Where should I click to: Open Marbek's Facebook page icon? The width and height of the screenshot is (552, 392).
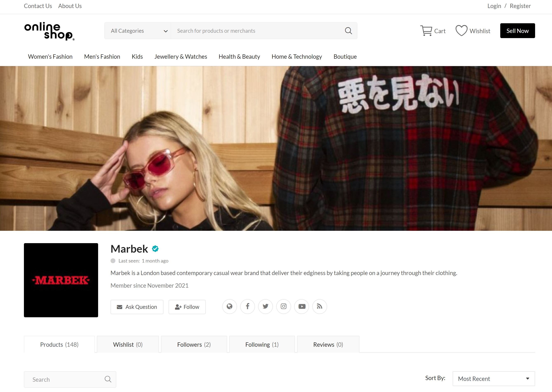[248, 307]
